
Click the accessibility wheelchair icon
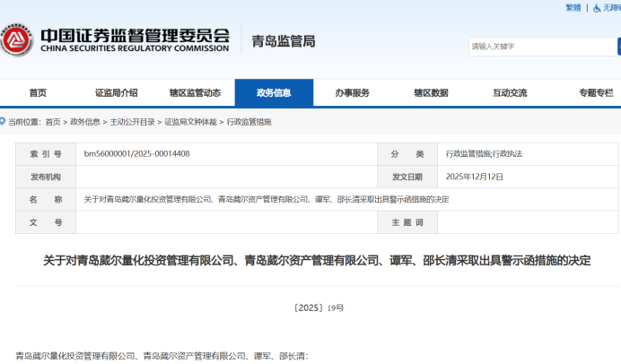[x=597, y=7]
